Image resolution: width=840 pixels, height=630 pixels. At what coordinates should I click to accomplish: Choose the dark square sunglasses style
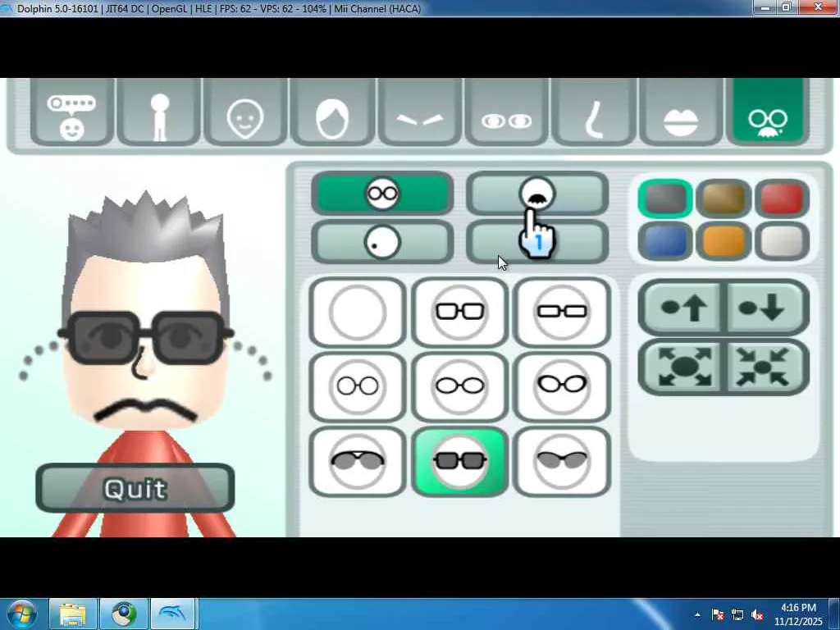[459, 461]
